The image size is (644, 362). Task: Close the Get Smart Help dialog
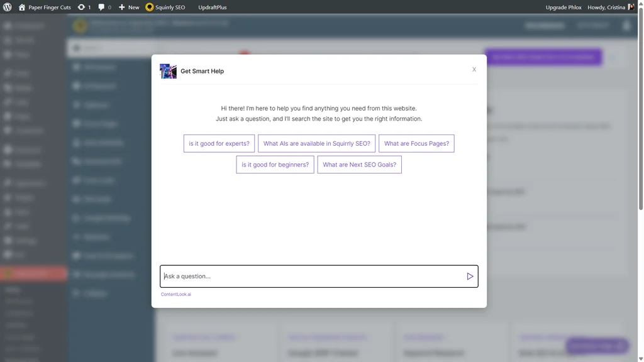coord(474,70)
